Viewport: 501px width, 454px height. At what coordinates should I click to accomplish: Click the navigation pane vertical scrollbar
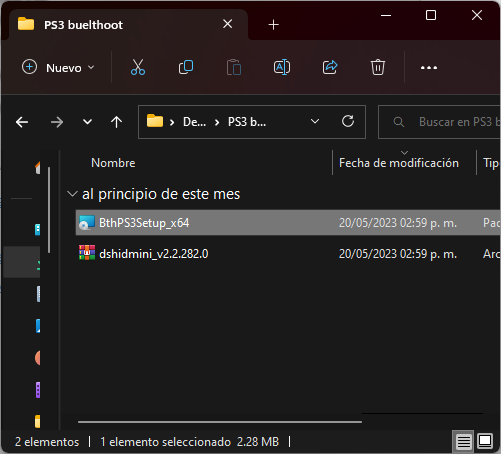(x=49, y=210)
